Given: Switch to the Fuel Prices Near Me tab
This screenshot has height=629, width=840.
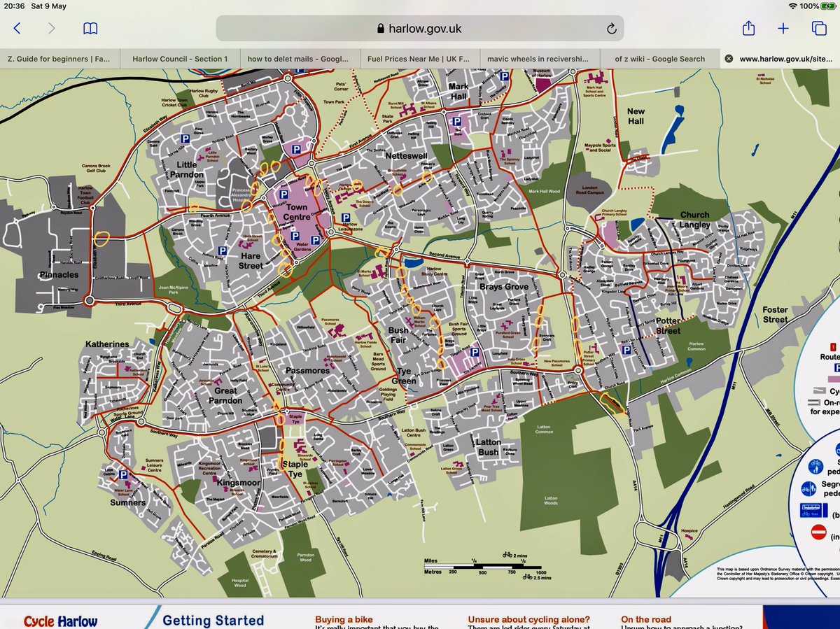Looking at the screenshot, I should [x=419, y=59].
